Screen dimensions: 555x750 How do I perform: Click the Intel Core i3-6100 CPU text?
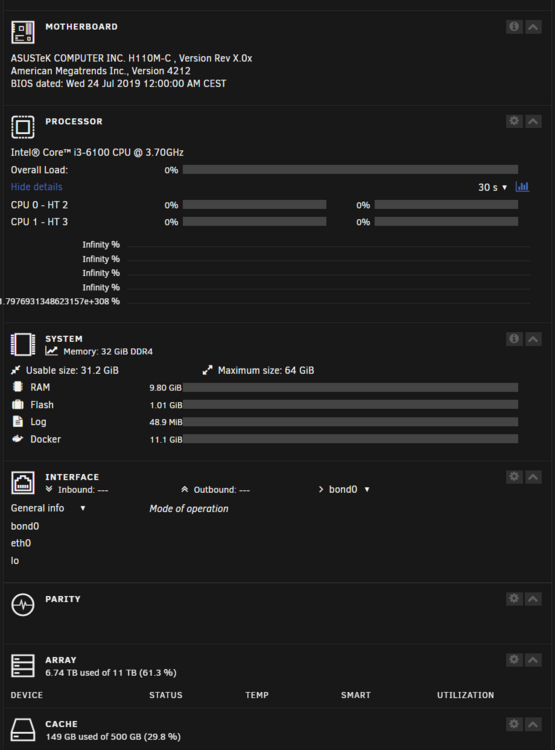pyautogui.click(x=97, y=152)
